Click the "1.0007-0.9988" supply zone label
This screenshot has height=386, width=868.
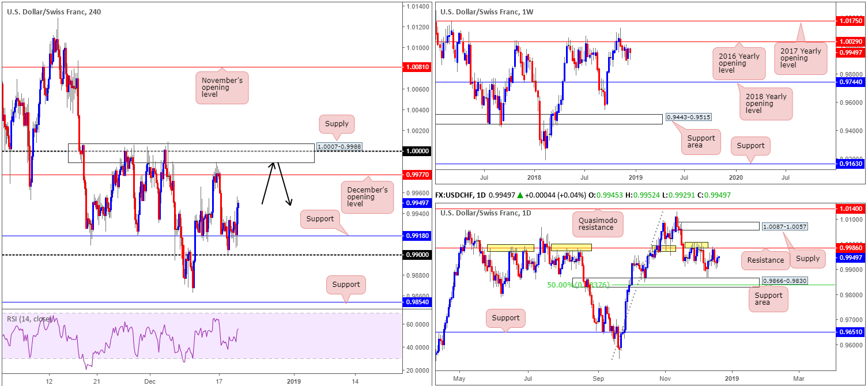[x=339, y=147]
